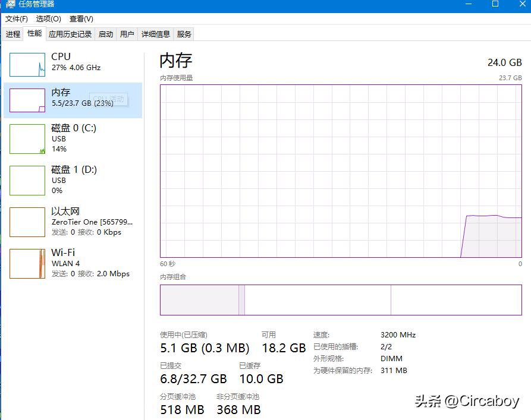Image resolution: width=531 pixels, height=420 pixels.
Task: Switch to the 进程 tab
Action: coord(13,34)
